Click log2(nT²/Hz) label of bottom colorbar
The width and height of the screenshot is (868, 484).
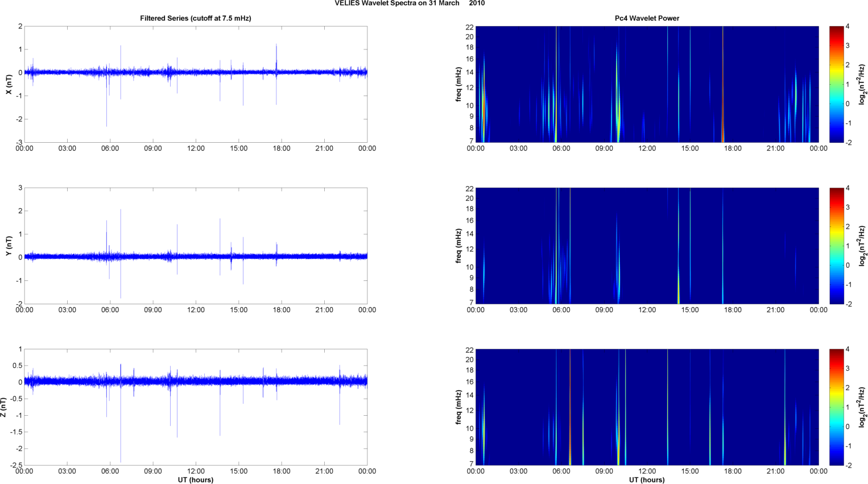click(862, 407)
